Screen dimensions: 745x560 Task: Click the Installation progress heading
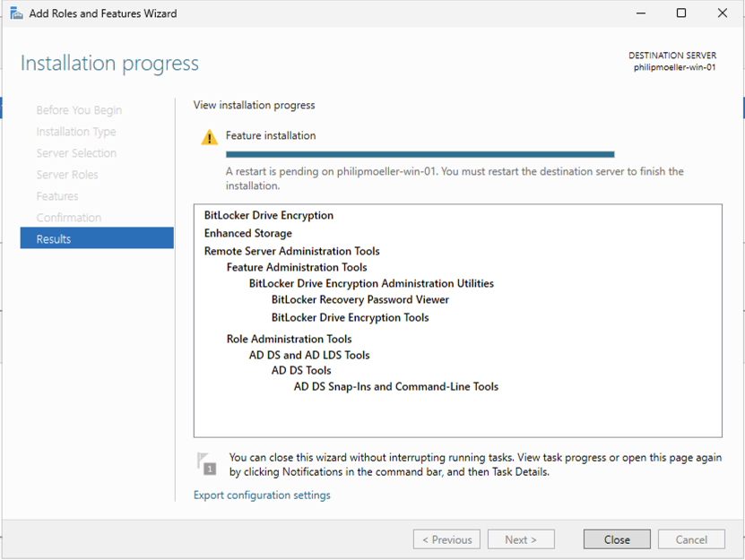pos(109,64)
